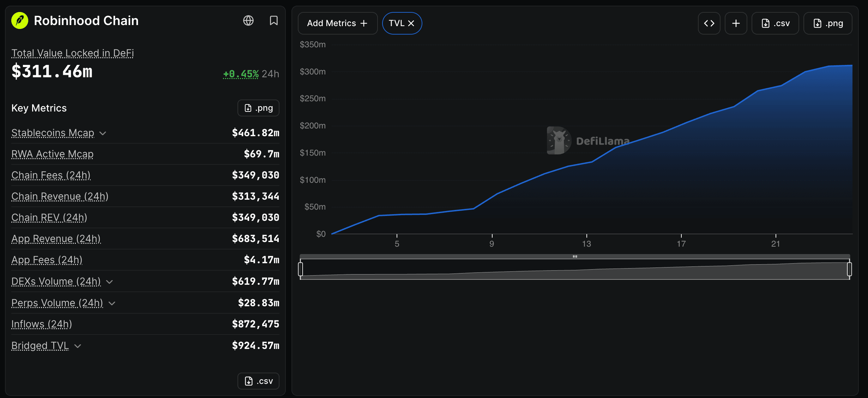Click the Key Metrics heading
This screenshot has width=868, height=398.
[x=39, y=108]
